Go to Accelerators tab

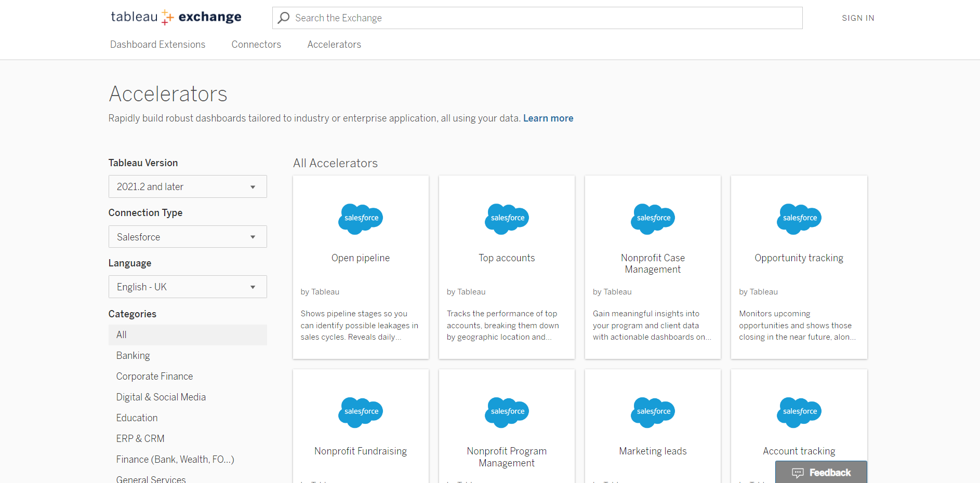coord(334,45)
